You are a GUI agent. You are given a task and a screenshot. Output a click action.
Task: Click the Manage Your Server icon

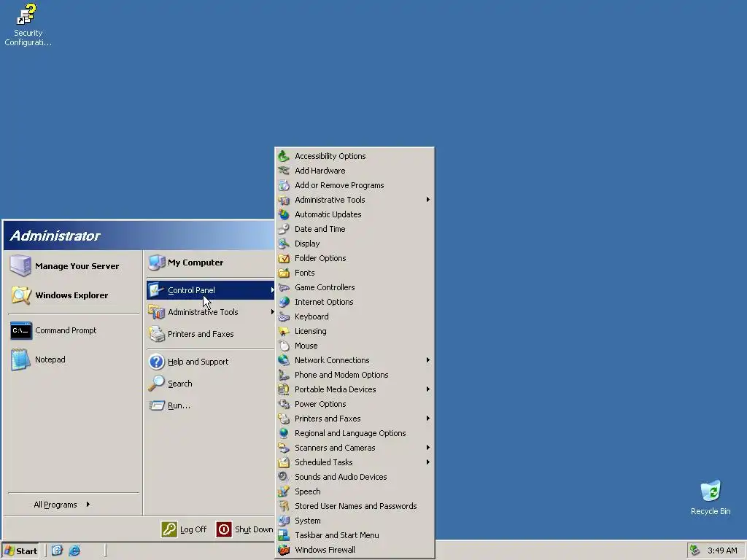pos(20,265)
